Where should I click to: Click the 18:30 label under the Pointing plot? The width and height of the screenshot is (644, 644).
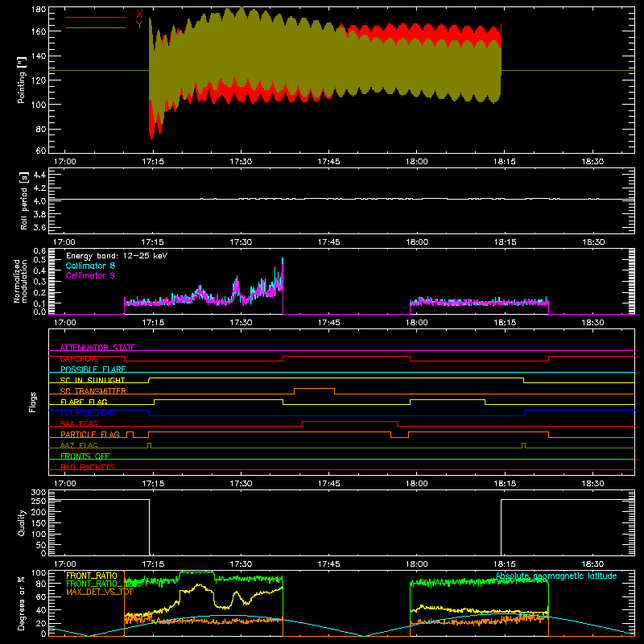click(592, 162)
